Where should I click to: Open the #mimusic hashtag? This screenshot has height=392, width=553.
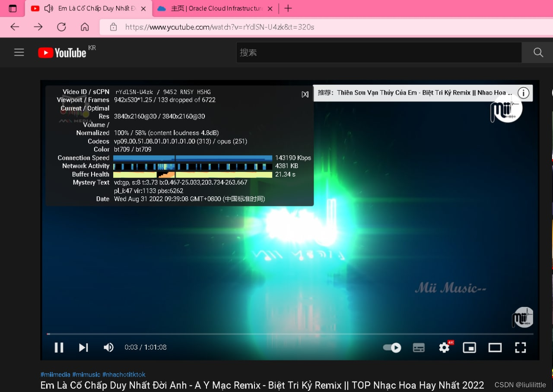(x=86, y=374)
